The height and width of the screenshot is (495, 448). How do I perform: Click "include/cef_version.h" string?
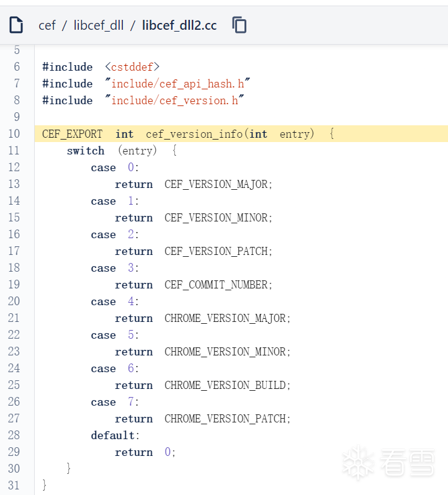[x=174, y=100]
